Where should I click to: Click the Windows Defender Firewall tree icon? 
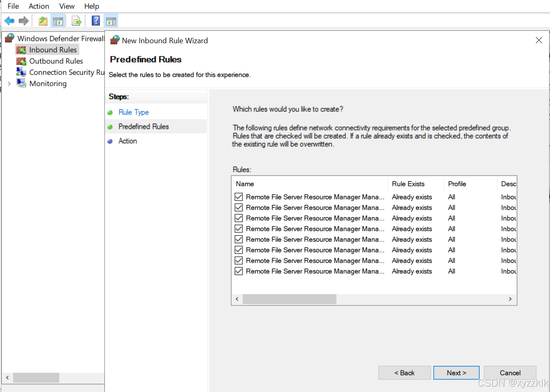point(10,38)
